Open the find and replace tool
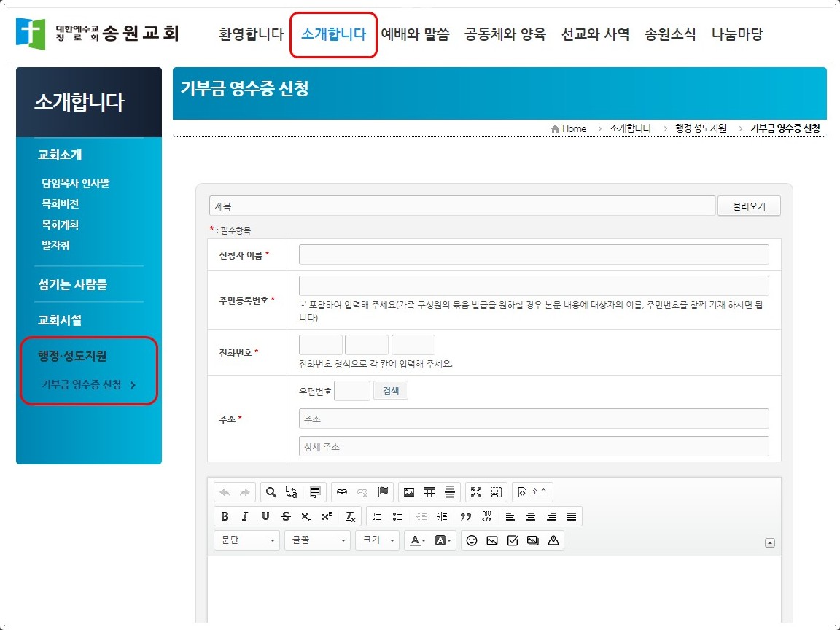840x630 pixels. coord(292,491)
